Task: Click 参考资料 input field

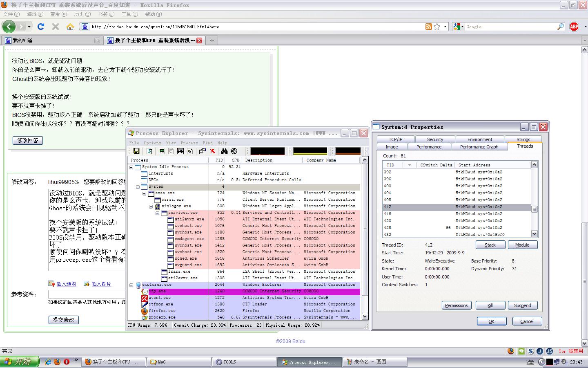Action: pyautogui.click(x=87, y=294)
